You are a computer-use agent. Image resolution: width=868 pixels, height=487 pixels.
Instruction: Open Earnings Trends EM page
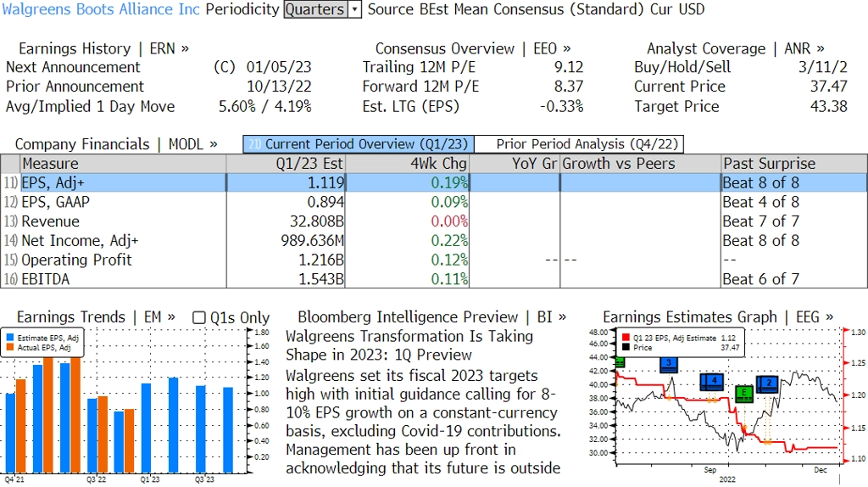click(x=96, y=317)
